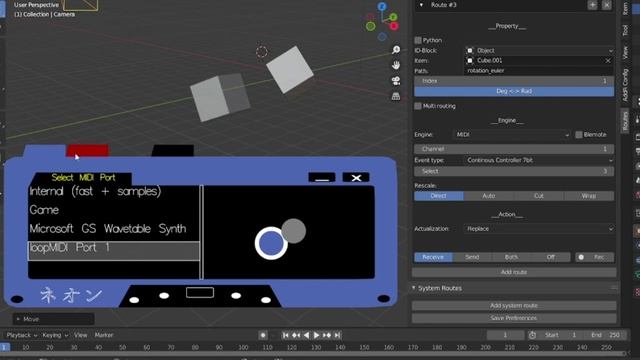This screenshot has width=640, height=360.
Task: Click the red block above the cassette
Action: pos(88,150)
